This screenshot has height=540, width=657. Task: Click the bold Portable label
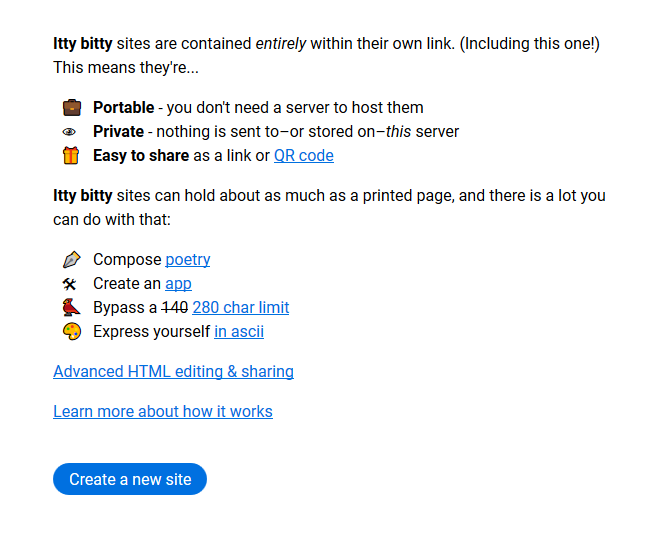(124, 108)
